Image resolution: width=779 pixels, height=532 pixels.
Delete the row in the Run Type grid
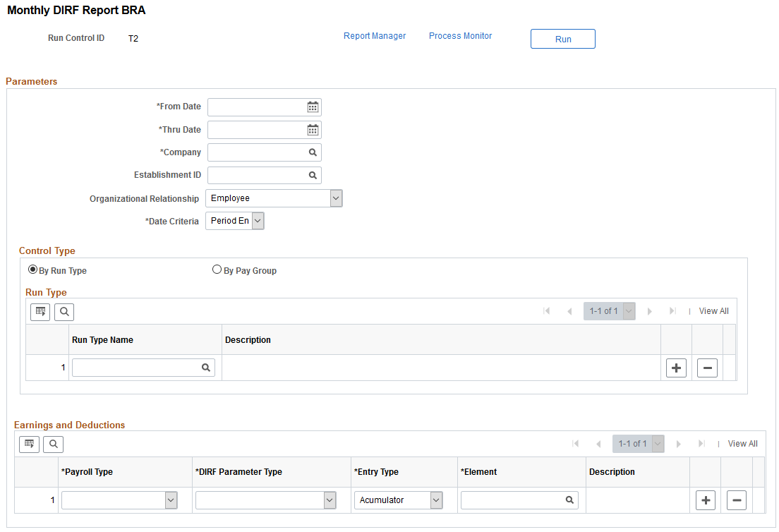(708, 368)
